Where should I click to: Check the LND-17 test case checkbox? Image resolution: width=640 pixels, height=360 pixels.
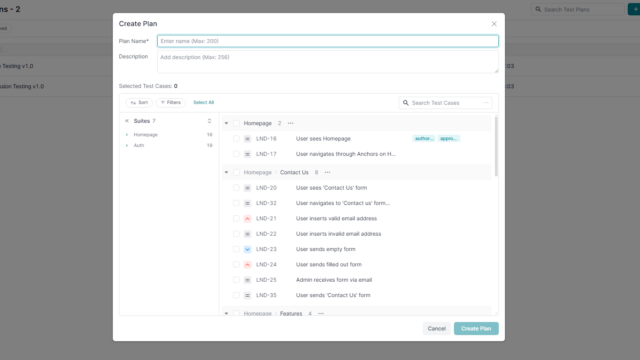pyautogui.click(x=236, y=154)
